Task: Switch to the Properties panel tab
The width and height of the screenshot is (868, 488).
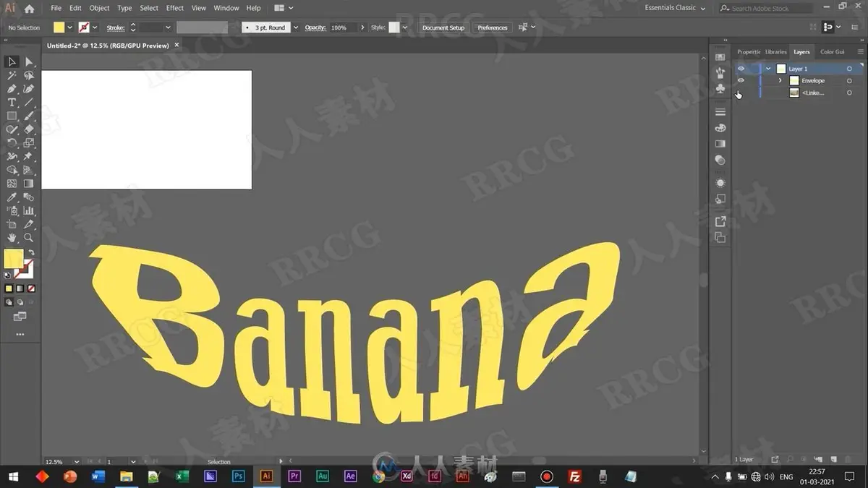Action: click(x=749, y=52)
